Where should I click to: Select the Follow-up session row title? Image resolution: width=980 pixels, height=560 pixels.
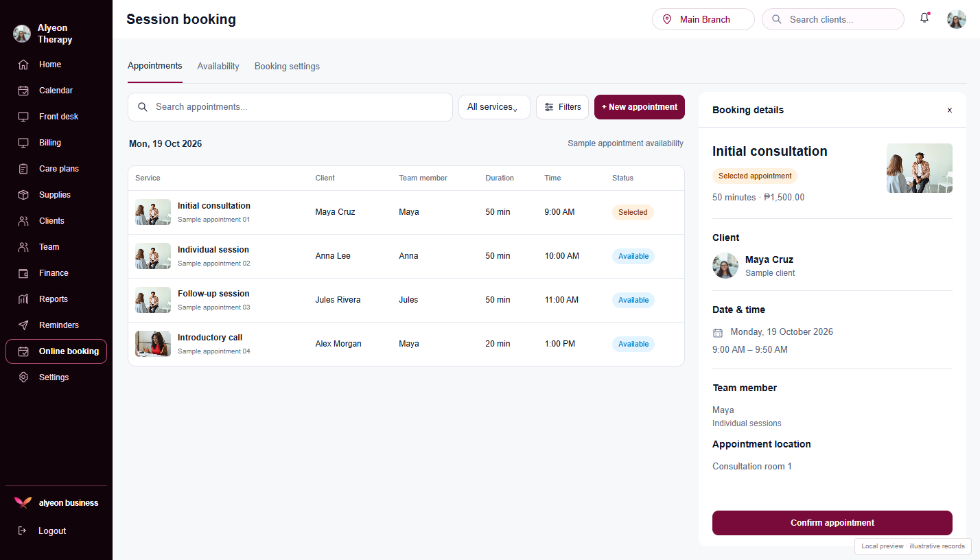pos(213,294)
